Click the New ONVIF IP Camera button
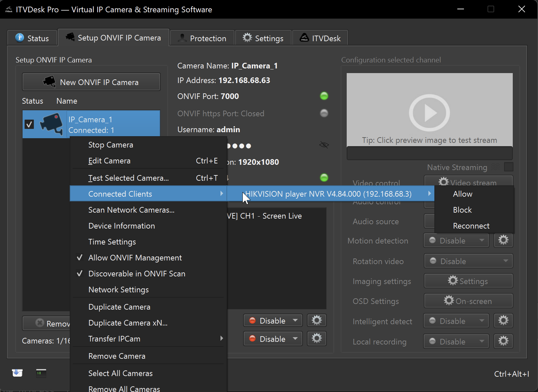 point(91,82)
